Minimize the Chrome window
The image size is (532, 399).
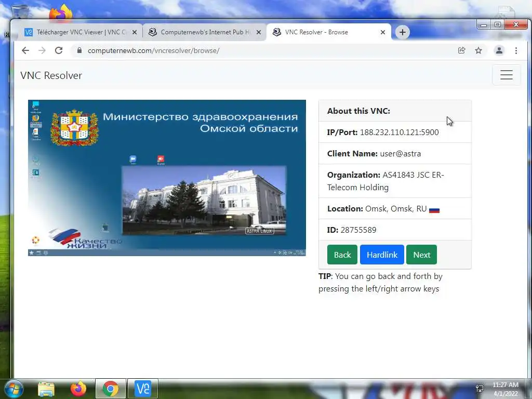(484, 25)
